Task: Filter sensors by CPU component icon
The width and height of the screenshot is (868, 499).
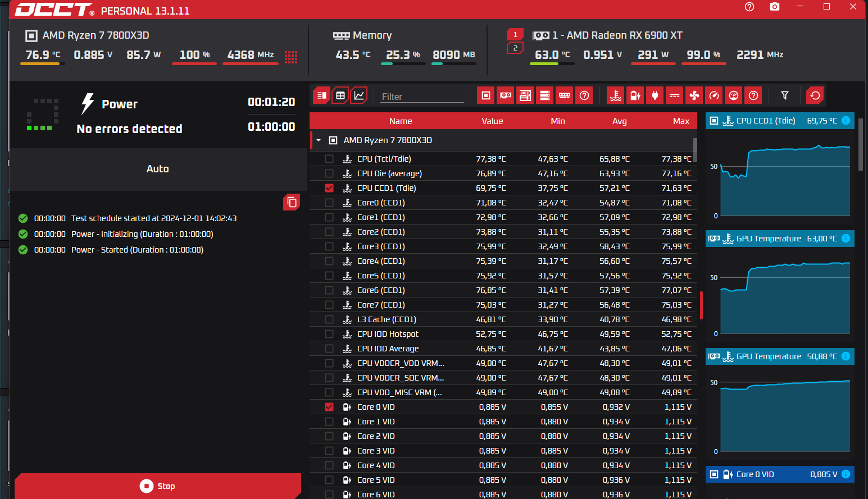Action: (486, 95)
